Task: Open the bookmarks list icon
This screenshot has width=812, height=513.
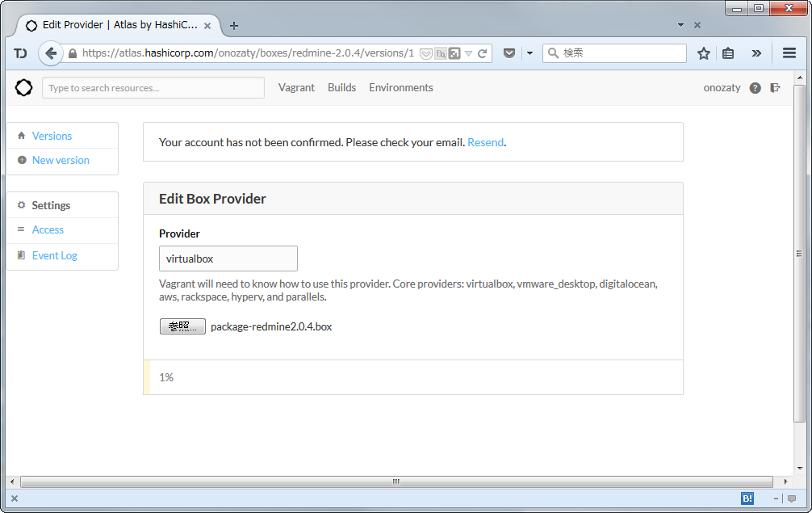Action: pyautogui.click(x=727, y=53)
